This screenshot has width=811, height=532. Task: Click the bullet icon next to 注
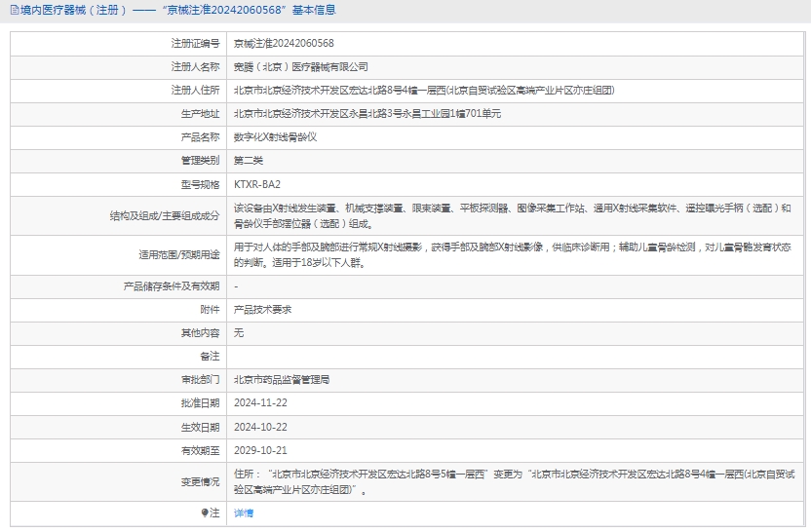[205, 513]
